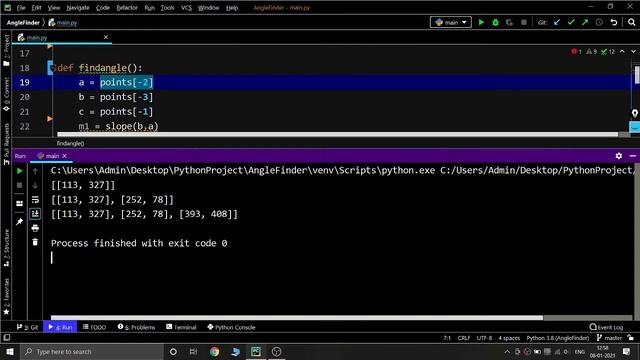Restore layout icon in Run panel
Viewport: 640px width, 360px height.
click(x=19, y=203)
